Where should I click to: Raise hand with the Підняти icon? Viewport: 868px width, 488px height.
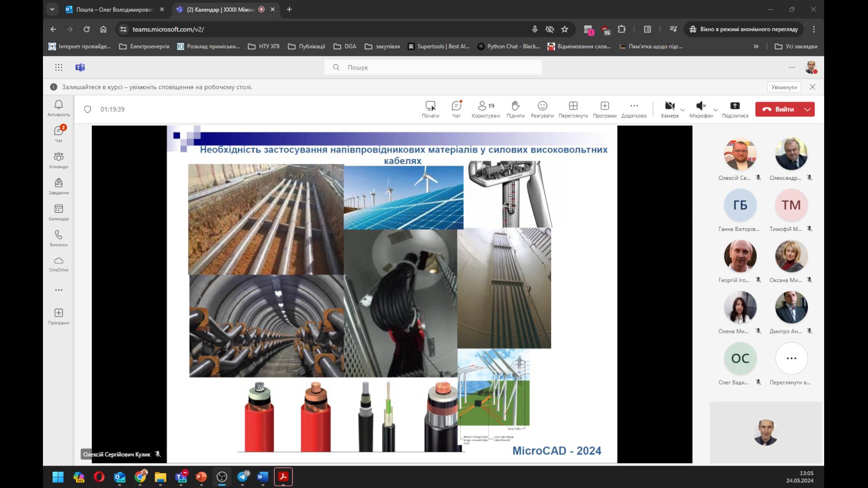[515, 109]
